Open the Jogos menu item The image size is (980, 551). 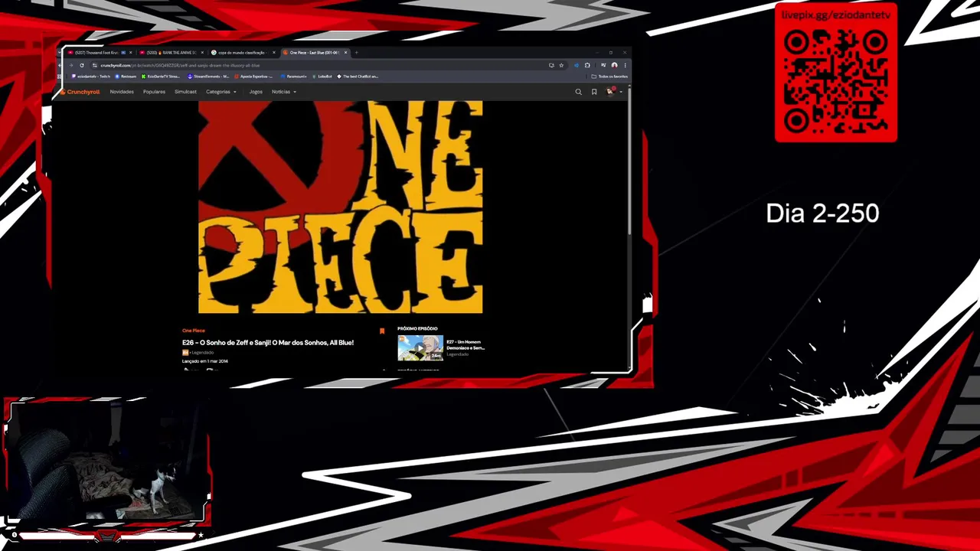click(256, 92)
